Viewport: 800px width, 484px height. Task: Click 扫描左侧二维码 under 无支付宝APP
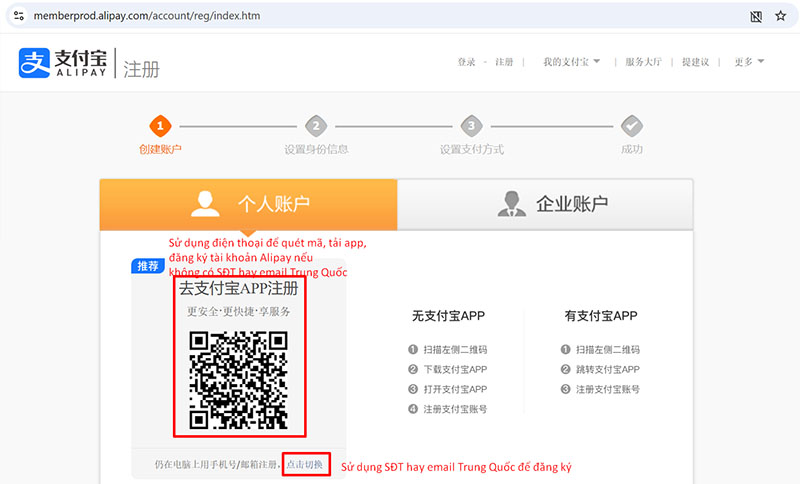pyautogui.click(x=455, y=350)
